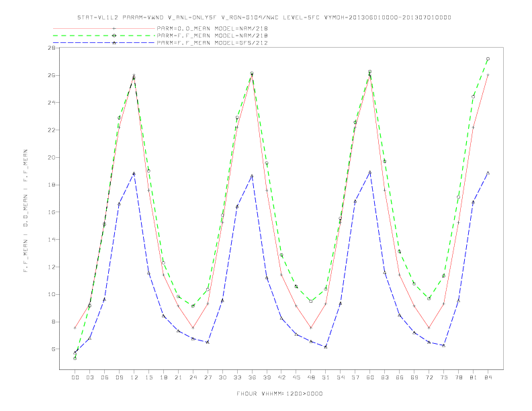Click the x-axis label FHOUR VHHMM:1200>0000
Image resolution: width=532 pixels, height=411 pixels.
tap(279, 394)
